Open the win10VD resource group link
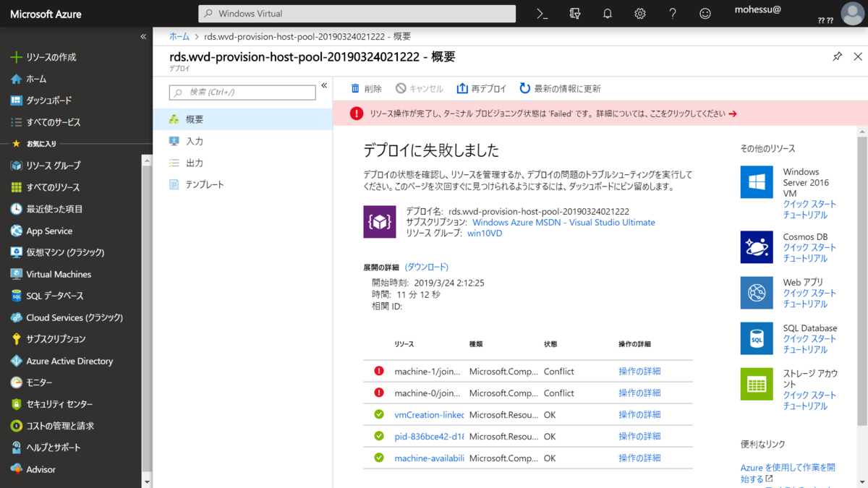Image resolution: width=868 pixels, height=488 pixels. [x=485, y=234]
